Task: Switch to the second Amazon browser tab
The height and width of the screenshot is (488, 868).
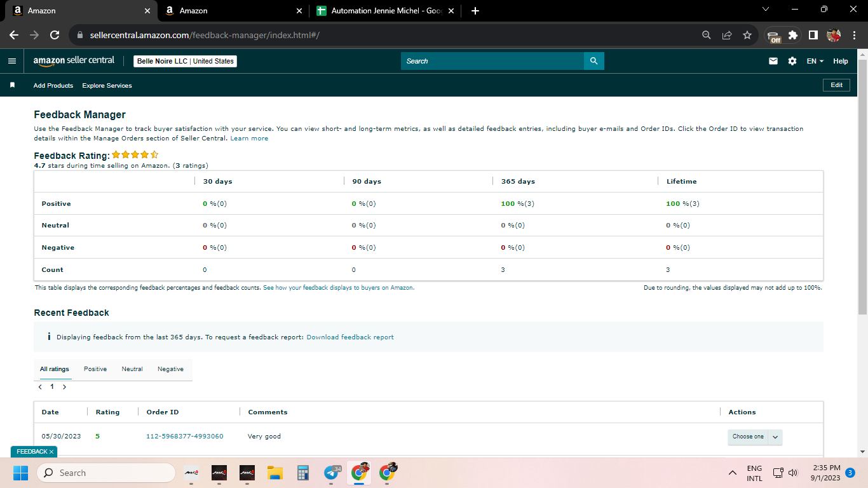Action: tap(233, 11)
